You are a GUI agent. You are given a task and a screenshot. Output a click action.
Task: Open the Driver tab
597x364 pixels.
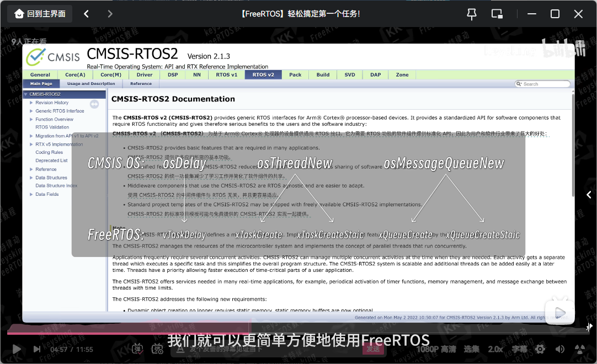click(145, 74)
